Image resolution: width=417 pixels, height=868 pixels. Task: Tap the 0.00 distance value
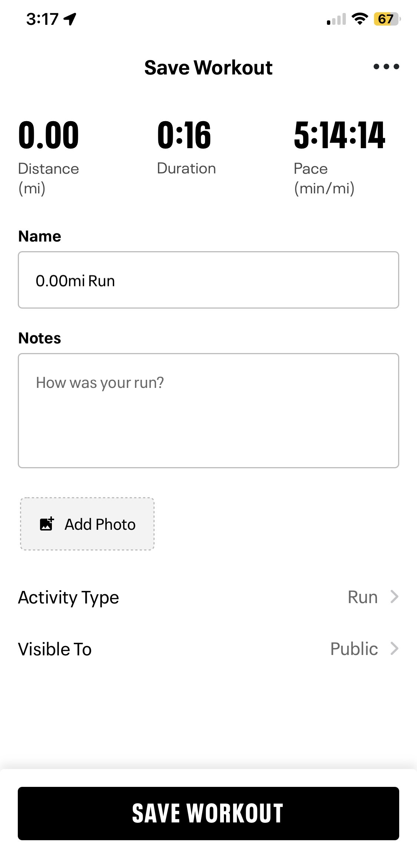pyautogui.click(x=49, y=136)
